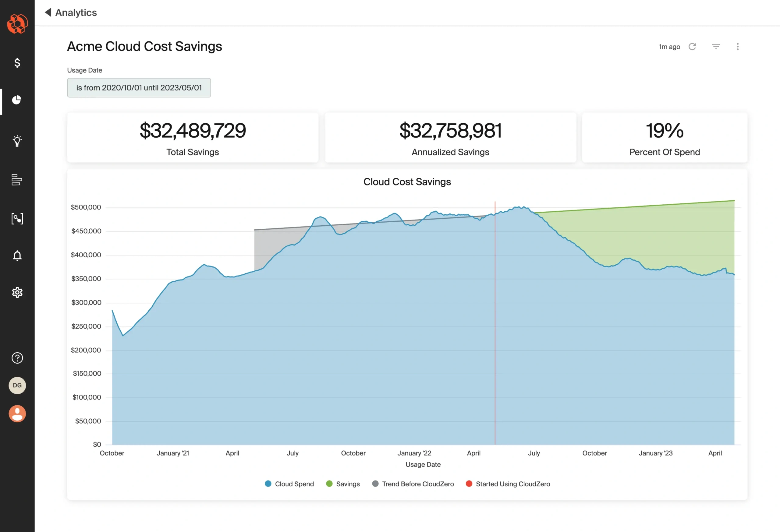Toggle Trend Before CloudZero legend series
Screen dimensions: 780x532
(x=413, y=484)
